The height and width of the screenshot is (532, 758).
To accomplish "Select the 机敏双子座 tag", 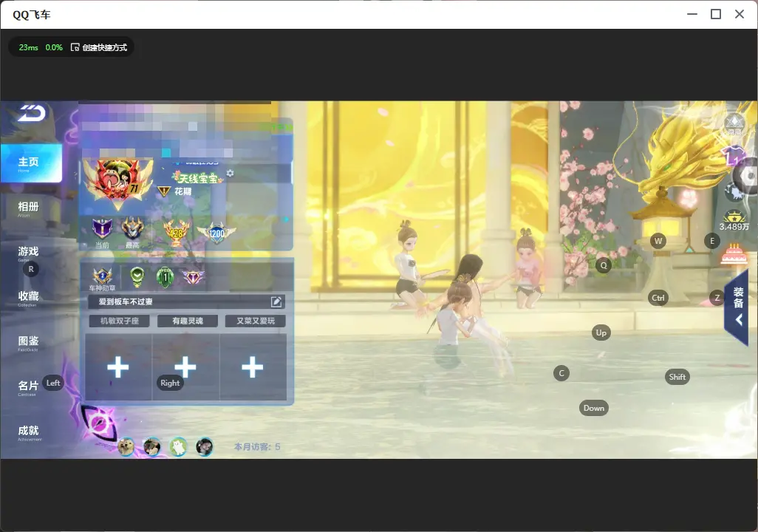I will tap(120, 321).
